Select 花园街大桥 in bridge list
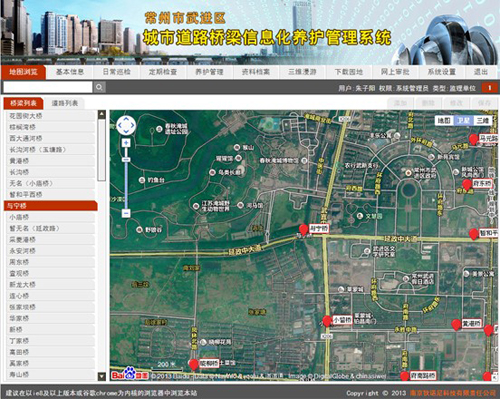Viewport: 500px width, 399px height. pos(51,116)
